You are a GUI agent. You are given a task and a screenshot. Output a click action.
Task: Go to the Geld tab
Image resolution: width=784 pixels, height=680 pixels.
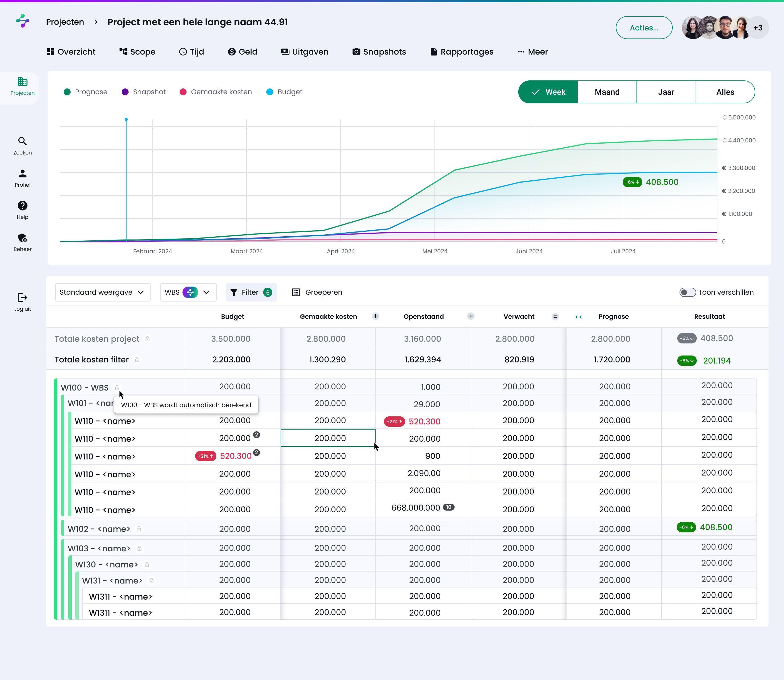[x=242, y=52]
